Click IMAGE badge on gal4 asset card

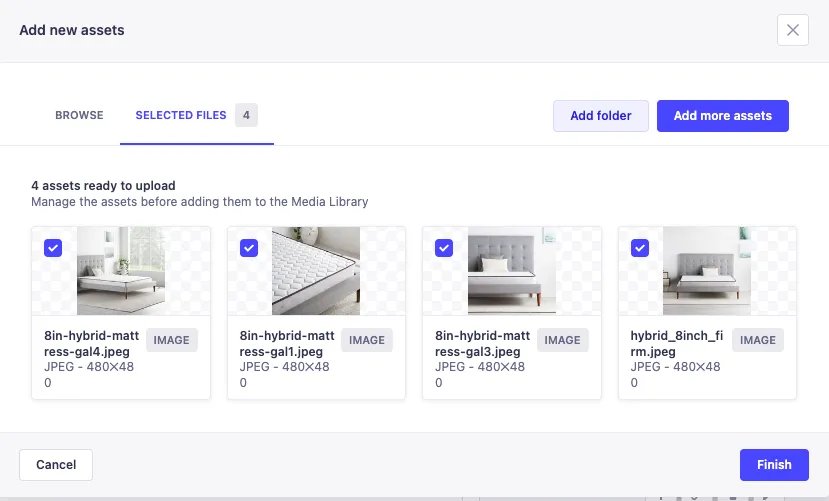(x=171, y=340)
